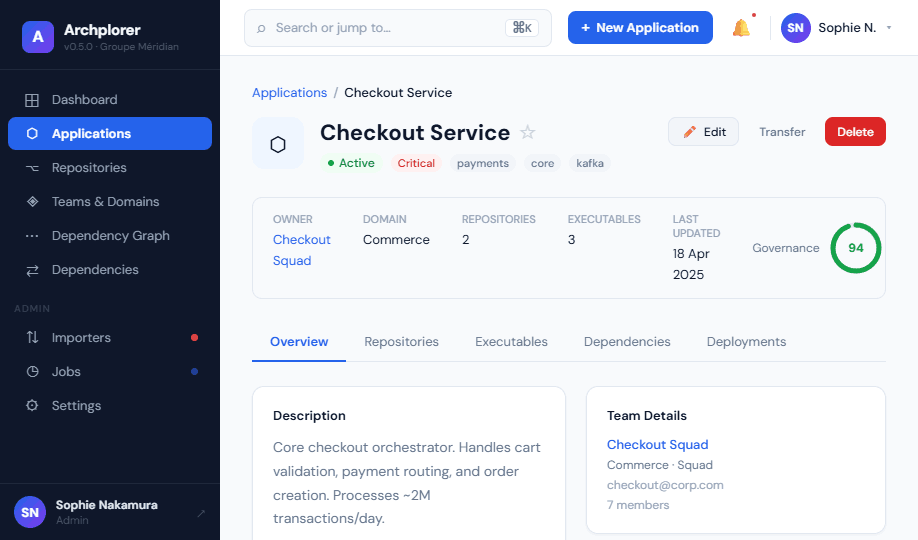
Task: Select Repositories in the sidebar
Action: click(110, 168)
